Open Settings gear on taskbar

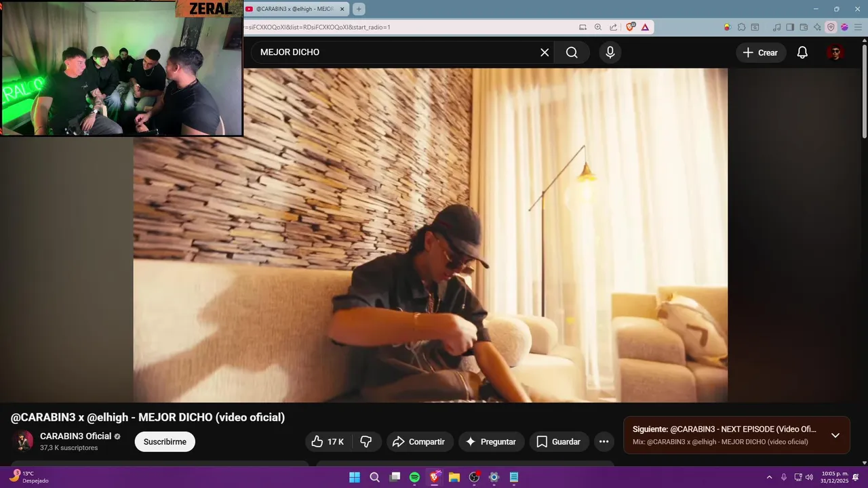(494, 477)
